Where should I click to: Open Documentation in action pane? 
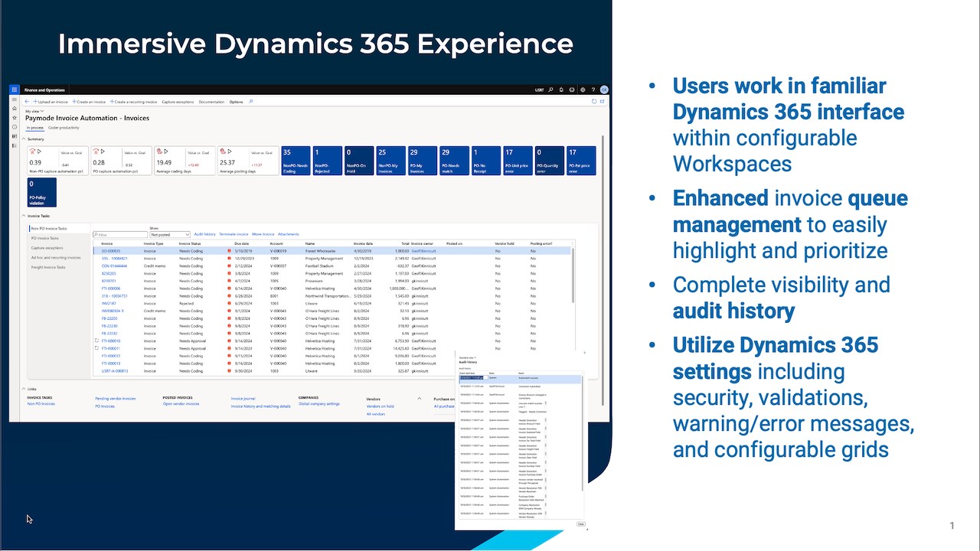tap(211, 102)
